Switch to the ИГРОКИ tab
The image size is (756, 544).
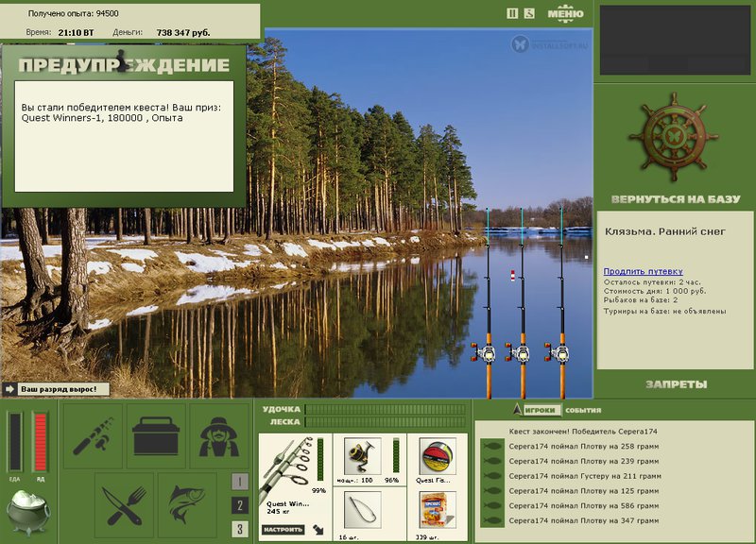click(540, 411)
